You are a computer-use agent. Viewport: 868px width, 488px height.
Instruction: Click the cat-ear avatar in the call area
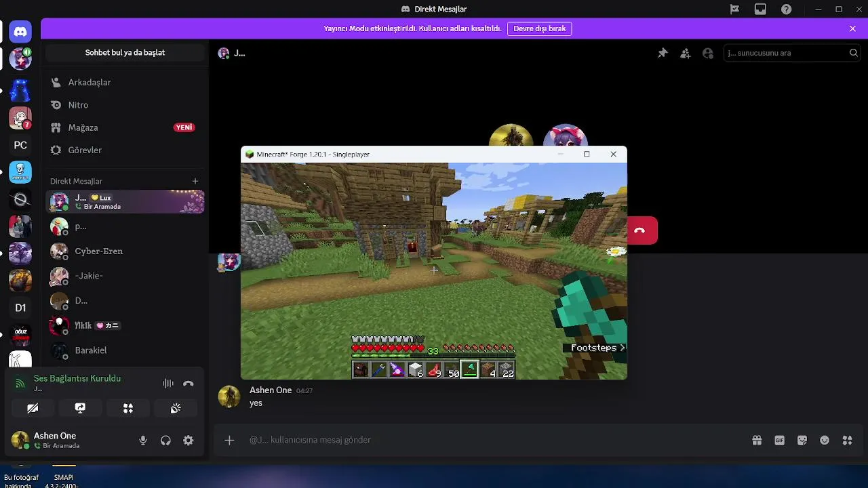click(x=566, y=135)
